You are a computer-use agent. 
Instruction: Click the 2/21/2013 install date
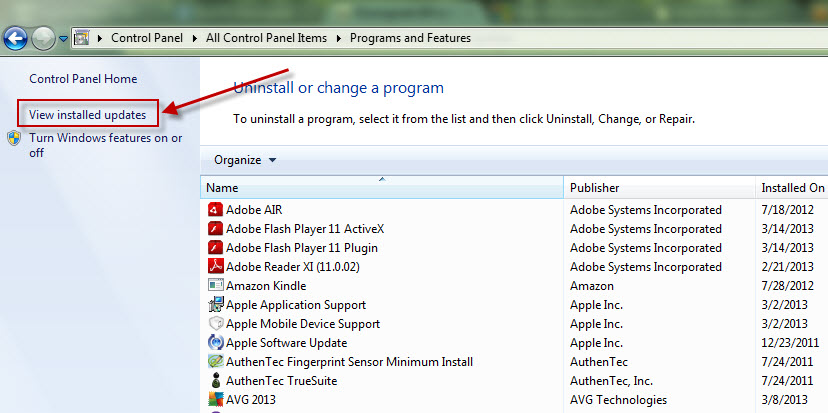[787, 267]
